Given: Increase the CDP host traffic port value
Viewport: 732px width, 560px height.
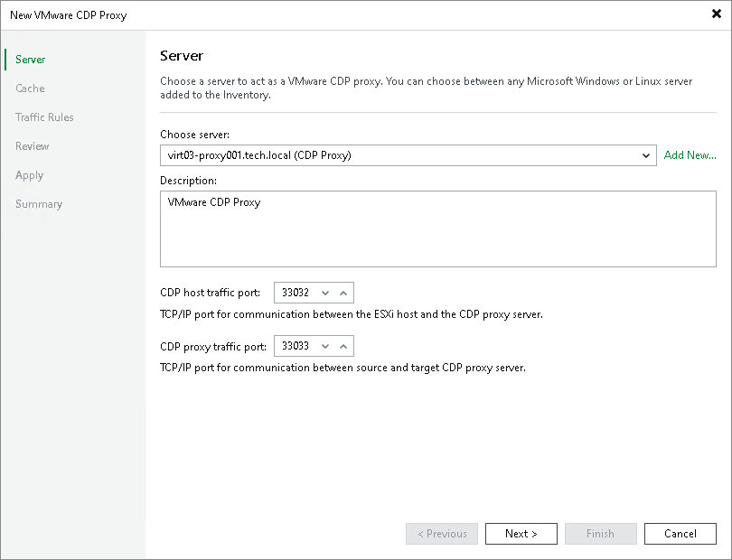Looking at the screenshot, I should click(343, 293).
